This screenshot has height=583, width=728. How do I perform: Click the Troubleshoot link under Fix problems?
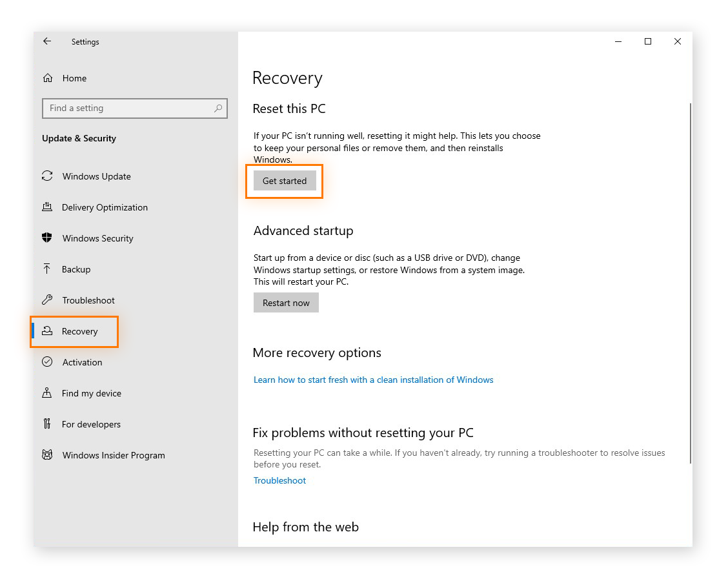click(279, 480)
